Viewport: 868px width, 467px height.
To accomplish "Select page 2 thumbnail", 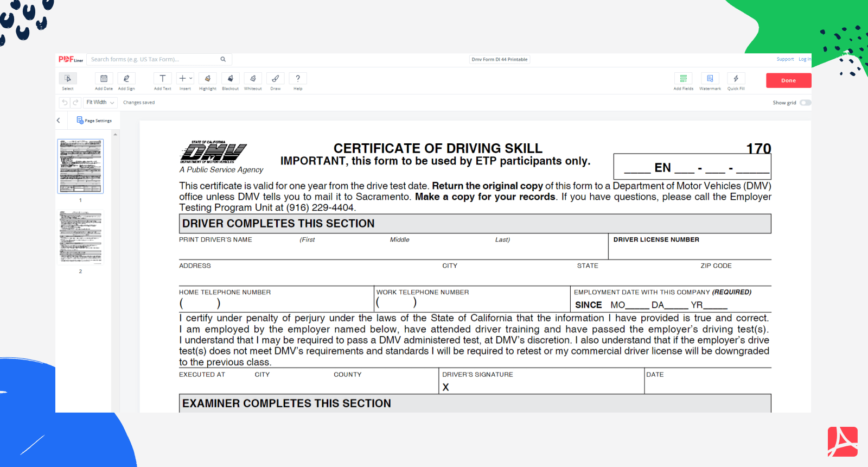I will [x=81, y=237].
